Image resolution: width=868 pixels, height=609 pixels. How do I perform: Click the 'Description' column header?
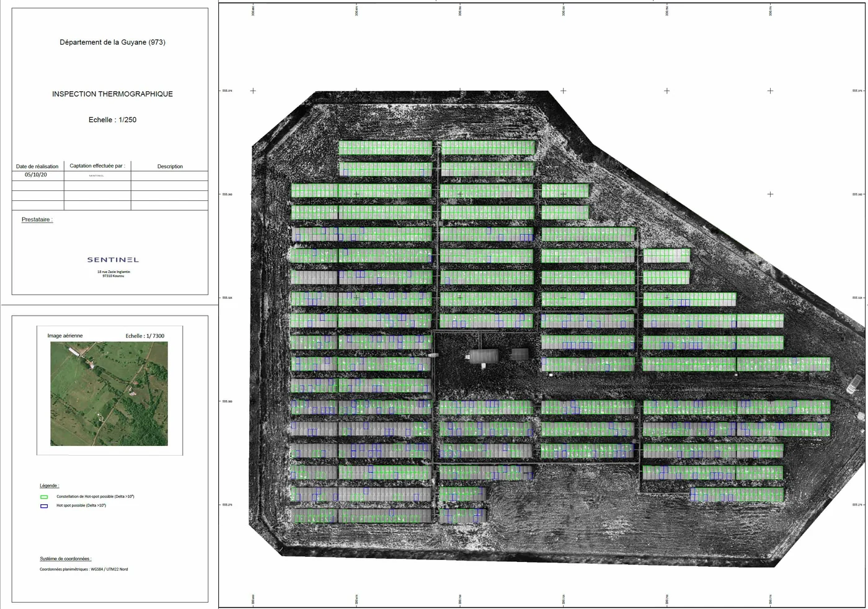click(x=170, y=166)
